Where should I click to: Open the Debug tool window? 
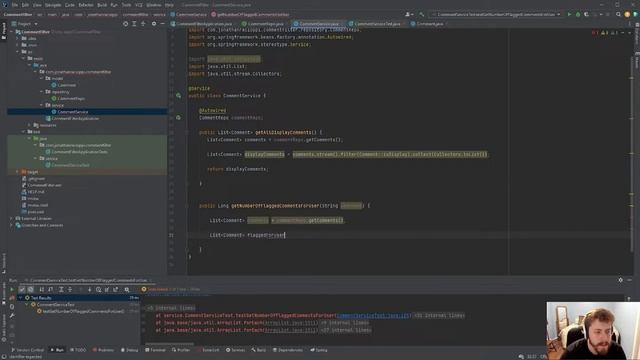129,350
